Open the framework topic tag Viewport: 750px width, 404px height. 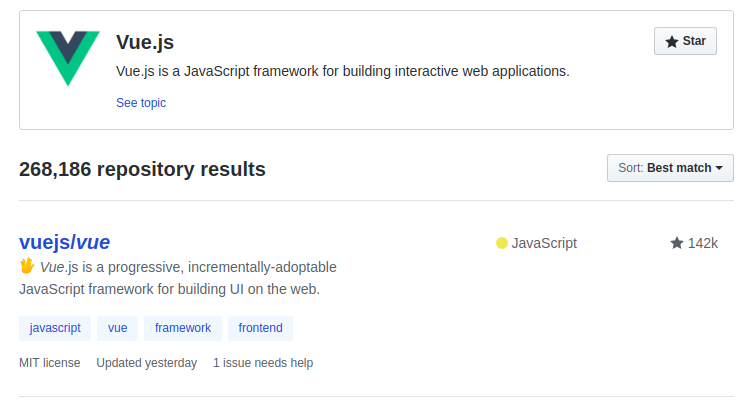[183, 328]
